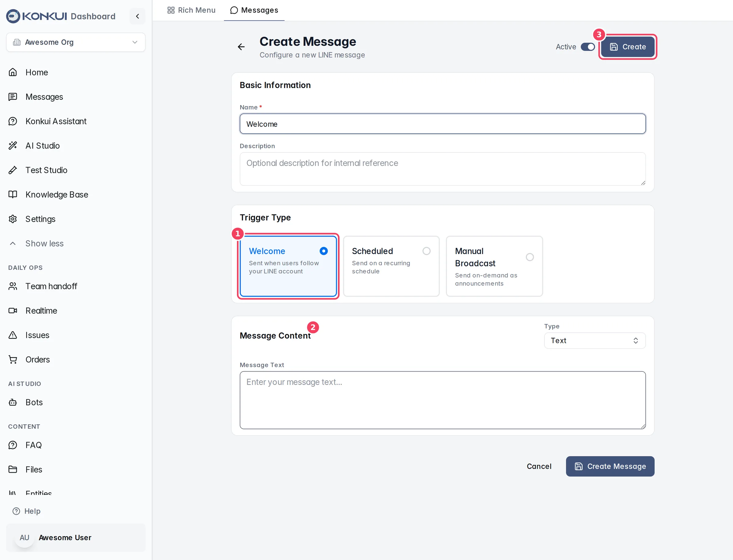The width and height of the screenshot is (733, 560).
Task: Select the Manual Broadcast trigger type
Action: (494, 266)
